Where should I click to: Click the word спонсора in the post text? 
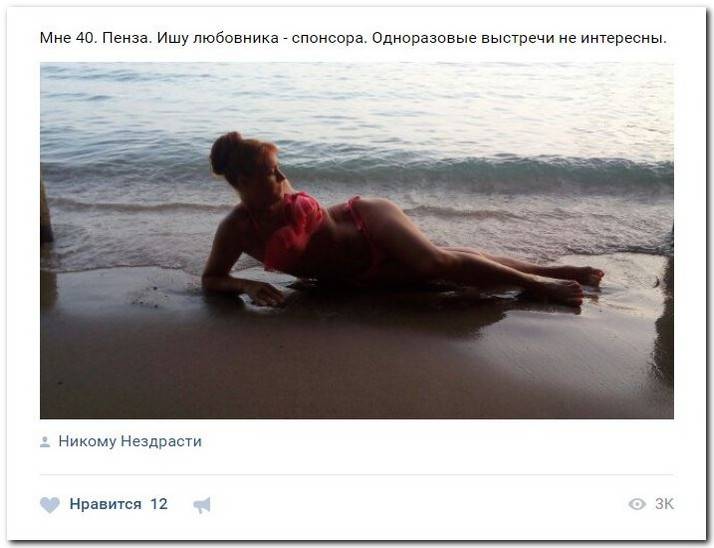[329, 38]
